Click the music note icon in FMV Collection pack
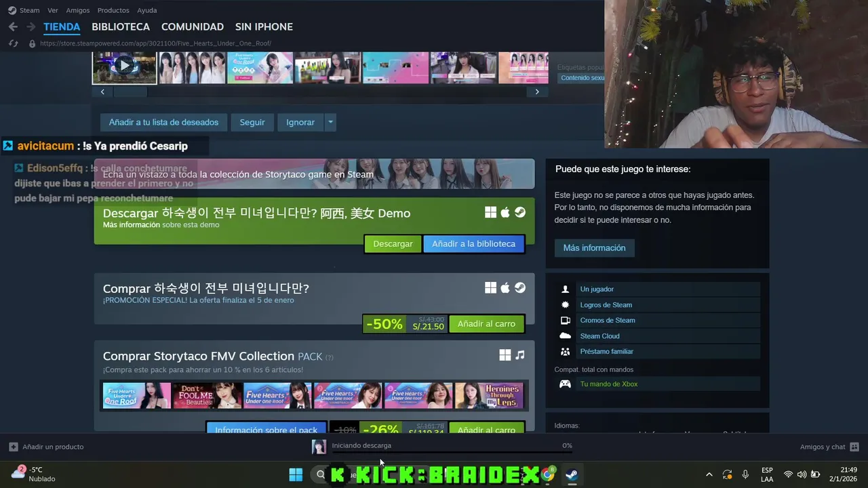This screenshot has height=488, width=868. 520,355
